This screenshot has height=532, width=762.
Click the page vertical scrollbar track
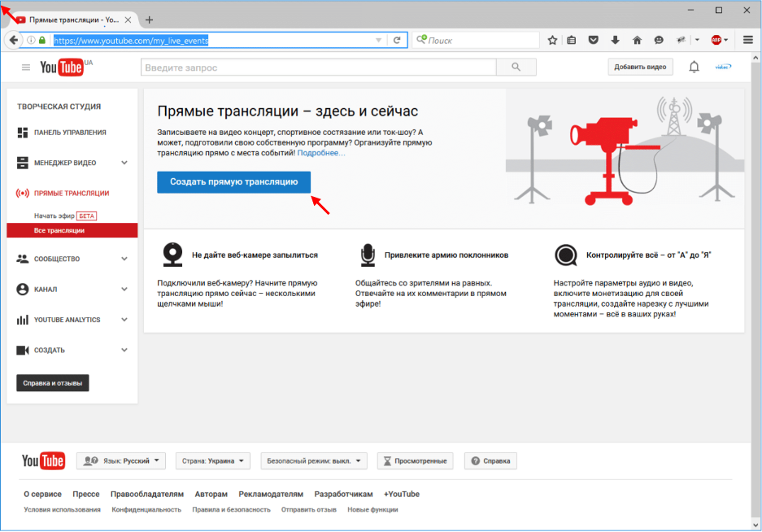point(755,292)
